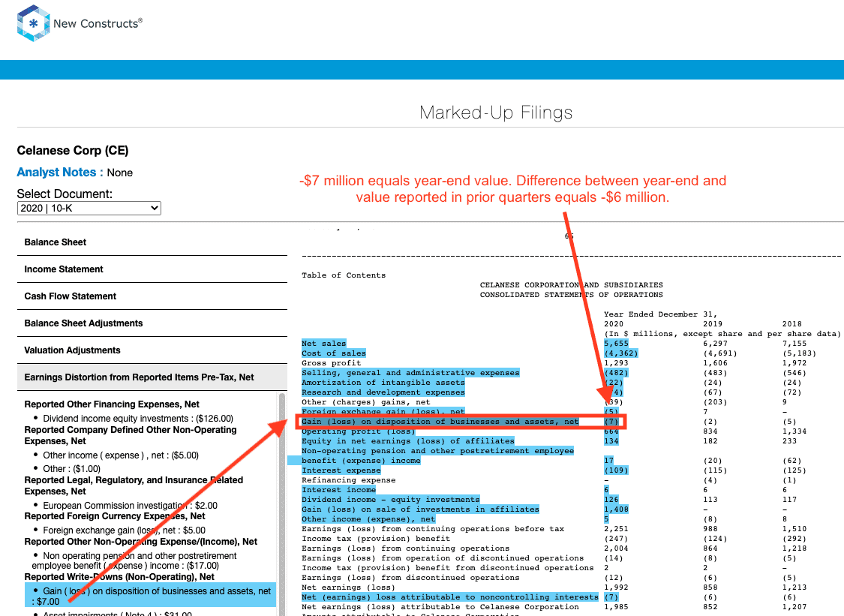Click the highlighted Net sales row label
Viewport: 844px width, 616px height.
324,344
